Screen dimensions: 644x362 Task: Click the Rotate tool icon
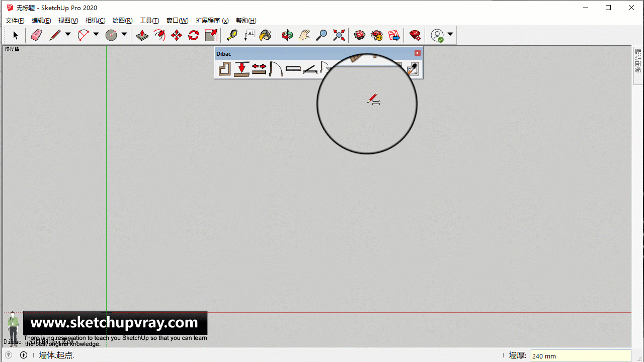click(x=194, y=35)
